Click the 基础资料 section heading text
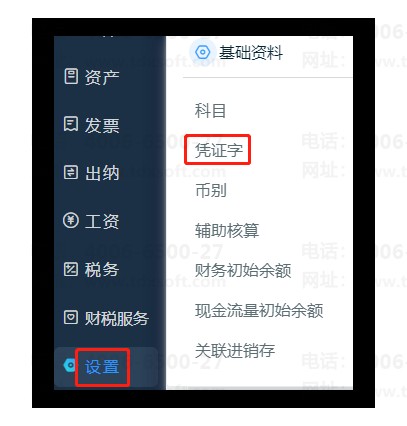 (x=251, y=53)
